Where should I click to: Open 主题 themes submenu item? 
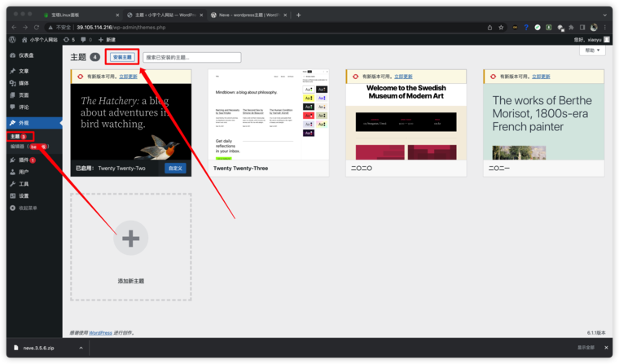[18, 137]
